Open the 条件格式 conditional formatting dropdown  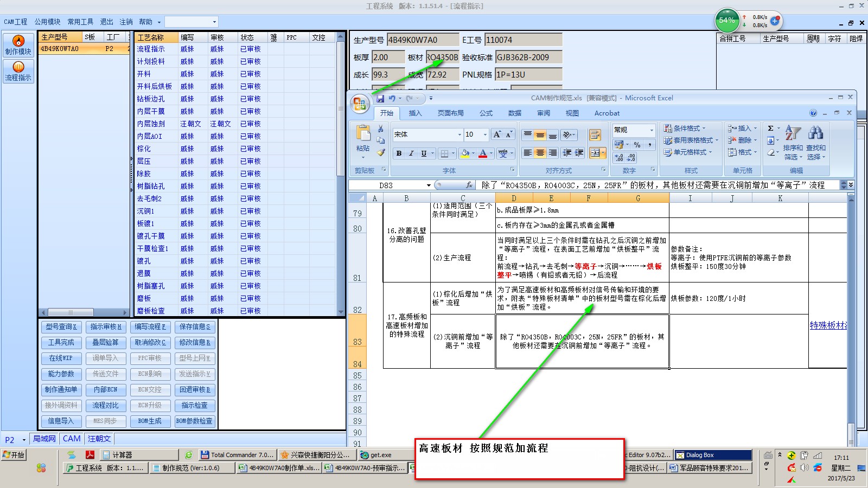685,129
